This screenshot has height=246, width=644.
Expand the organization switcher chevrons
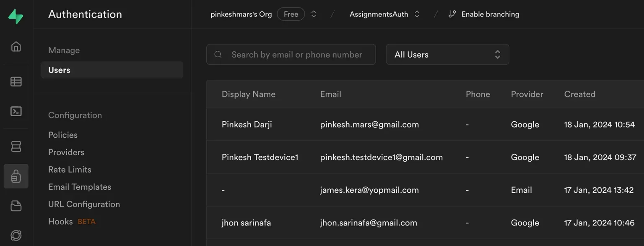tap(314, 14)
